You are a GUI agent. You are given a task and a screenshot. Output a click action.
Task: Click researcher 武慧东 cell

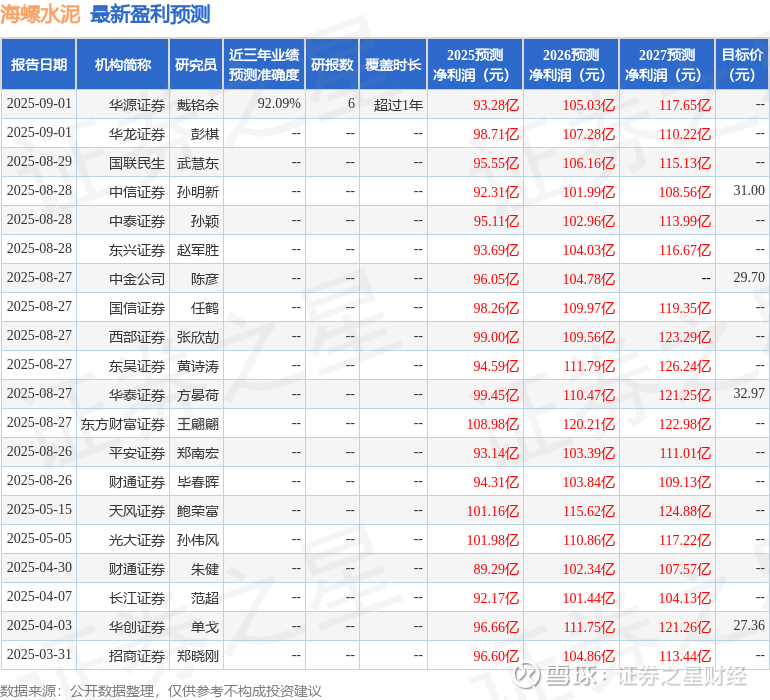[197, 163]
